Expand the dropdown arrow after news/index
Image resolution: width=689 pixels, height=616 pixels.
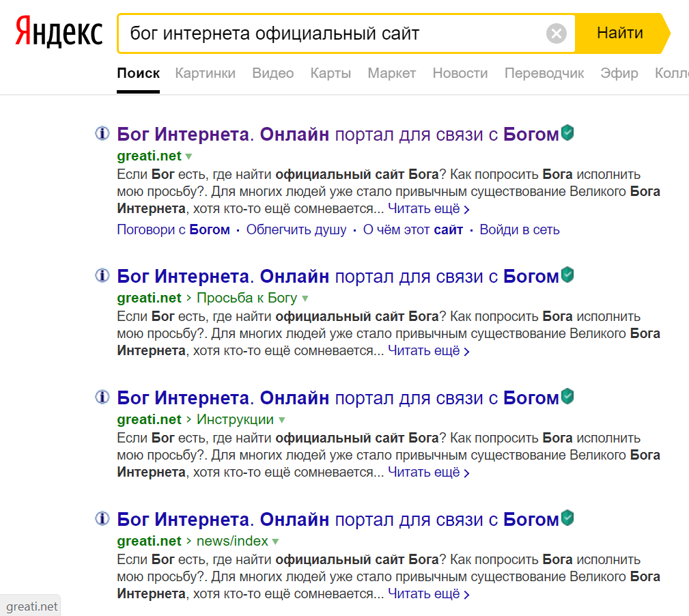pos(275,542)
